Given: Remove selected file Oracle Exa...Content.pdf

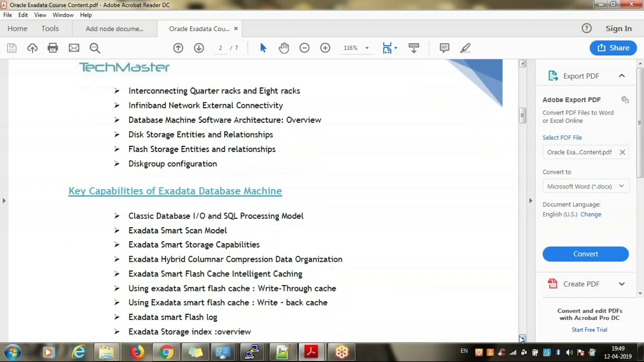Looking at the screenshot, I should point(622,152).
